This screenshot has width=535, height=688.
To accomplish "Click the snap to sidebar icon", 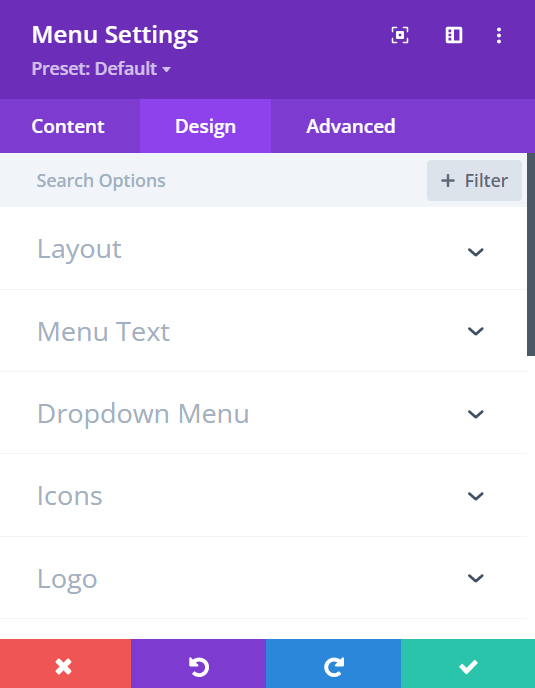I will tap(454, 35).
